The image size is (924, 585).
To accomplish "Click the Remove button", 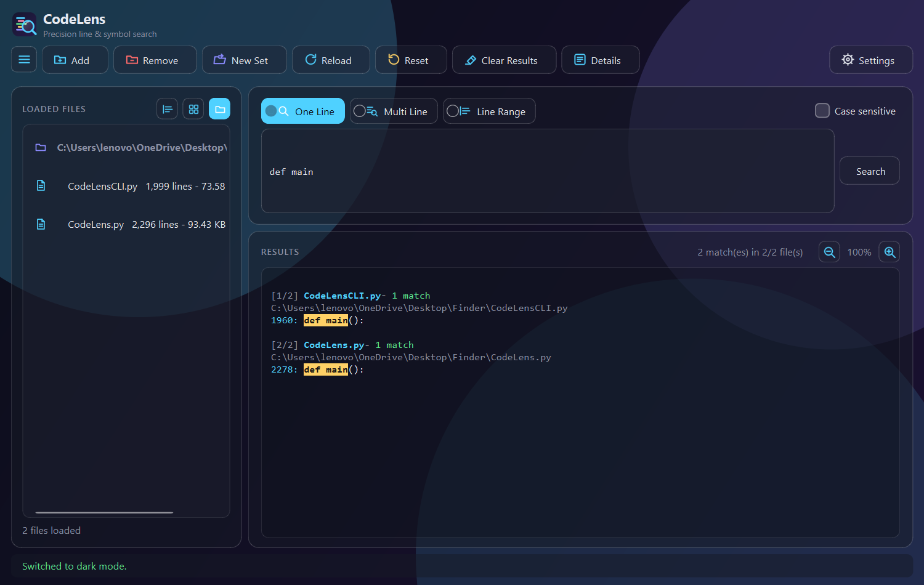I will [x=155, y=60].
